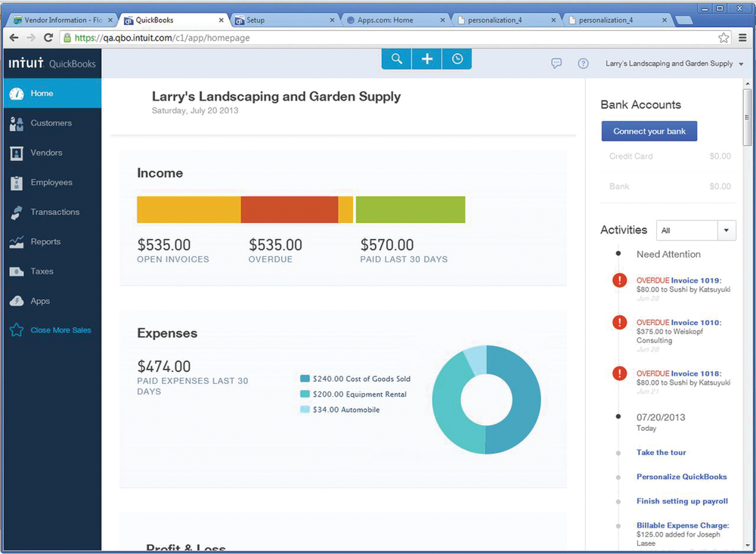
Task: Click the browser address bar URL field
Action: (x=378, y=38)
